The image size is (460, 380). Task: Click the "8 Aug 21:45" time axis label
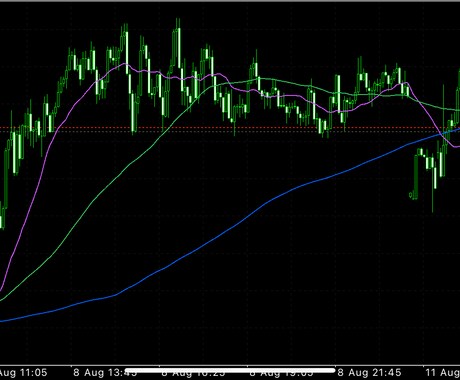click(x=369, y=372)
